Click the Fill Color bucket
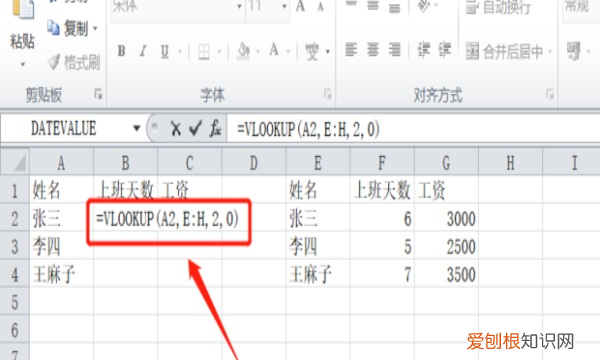This screenshot has height=360, width=600. [x=243, y=51]
